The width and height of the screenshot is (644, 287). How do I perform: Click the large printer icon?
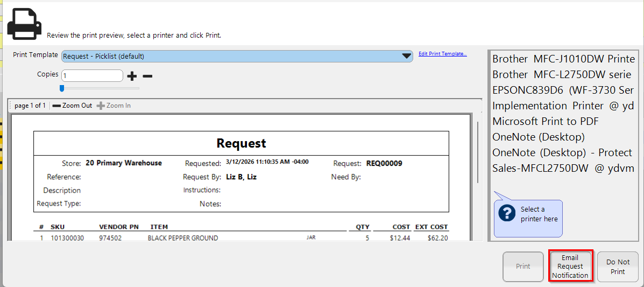(x=24, y=24)
